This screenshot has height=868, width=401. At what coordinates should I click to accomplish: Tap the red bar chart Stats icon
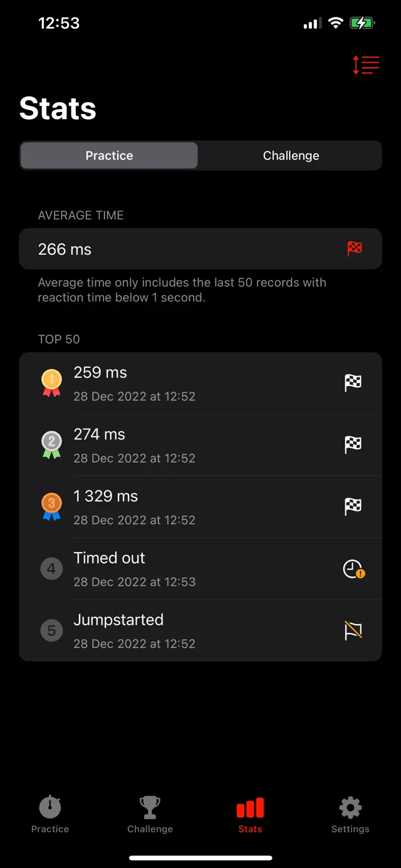click(x=249, y=807)
